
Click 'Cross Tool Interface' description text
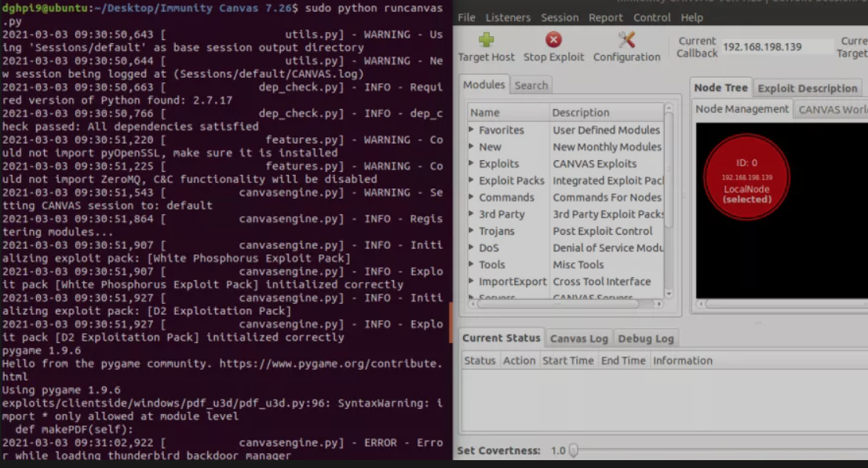pos(601,281)
